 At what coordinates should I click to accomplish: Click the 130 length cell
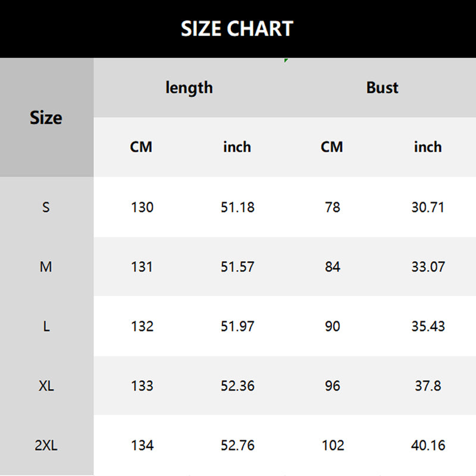[x=142, y=207]
